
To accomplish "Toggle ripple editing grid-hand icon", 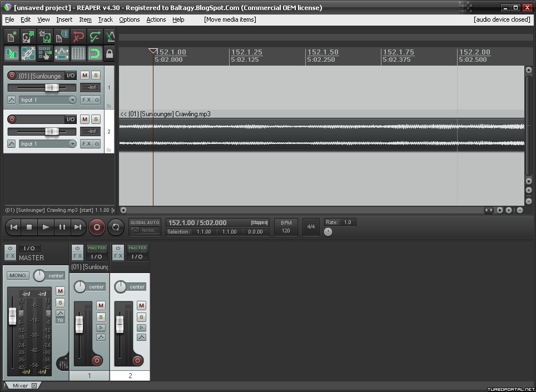I will coord(45,53).
